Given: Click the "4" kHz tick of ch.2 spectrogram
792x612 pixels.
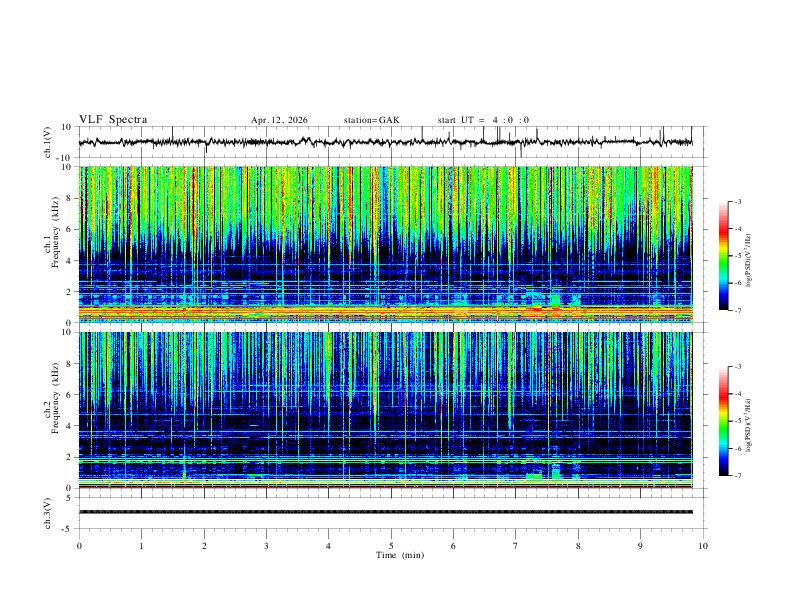Looking at the screenshot, I should click(69, 426).
